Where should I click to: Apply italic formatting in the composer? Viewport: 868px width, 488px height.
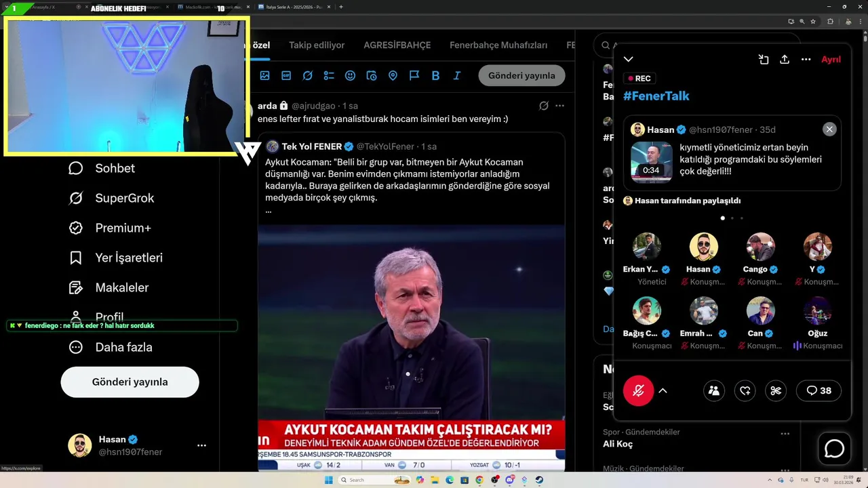[x=457, y=75]
